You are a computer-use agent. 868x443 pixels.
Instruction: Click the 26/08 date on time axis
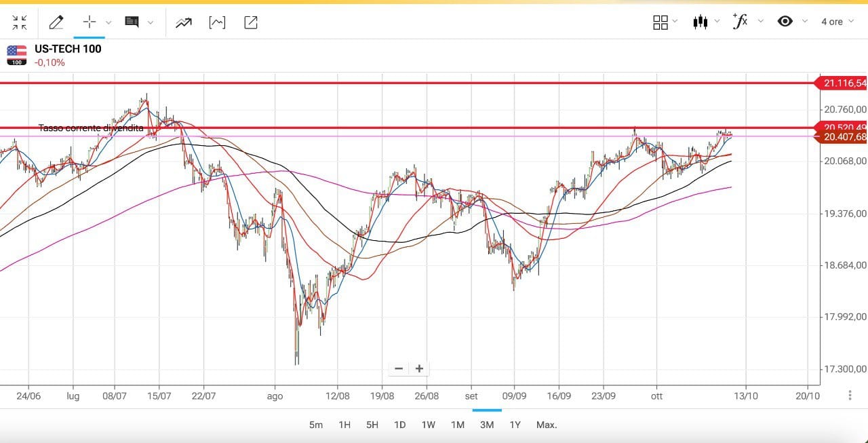(427, 396)
